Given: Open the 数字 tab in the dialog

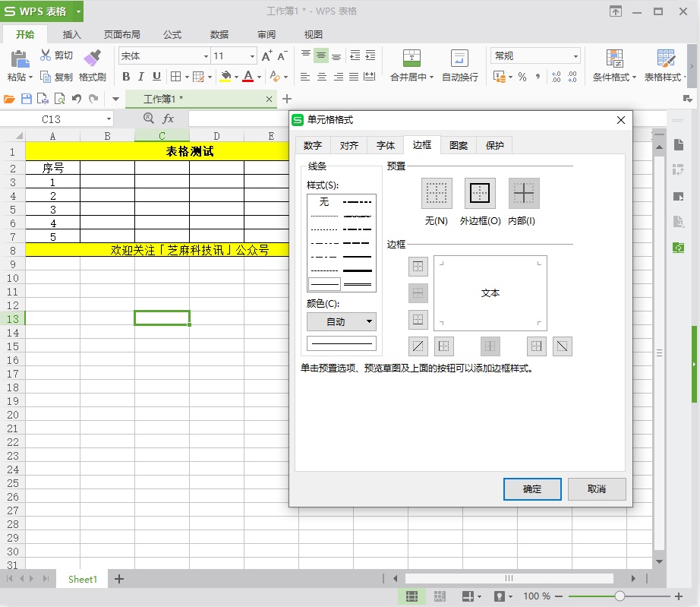Looking at the screenshot, I should pos(313,145).
